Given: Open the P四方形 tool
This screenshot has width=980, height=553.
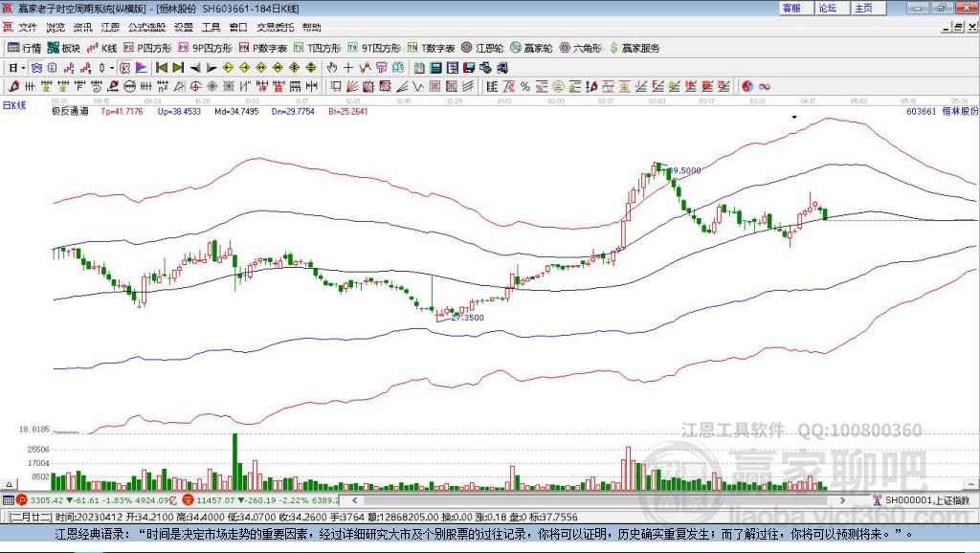Looking at the screenshot, I should click(147, 48).
